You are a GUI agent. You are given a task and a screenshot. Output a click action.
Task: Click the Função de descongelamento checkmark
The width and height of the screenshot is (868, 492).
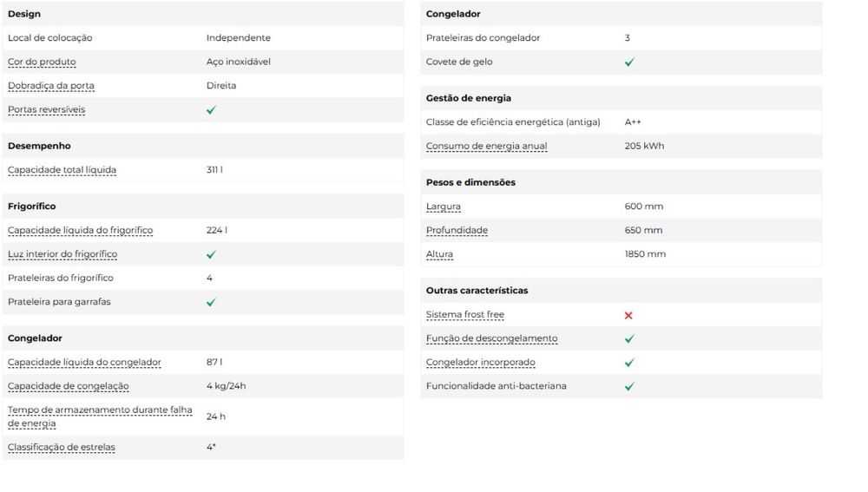tap(629, 339)
